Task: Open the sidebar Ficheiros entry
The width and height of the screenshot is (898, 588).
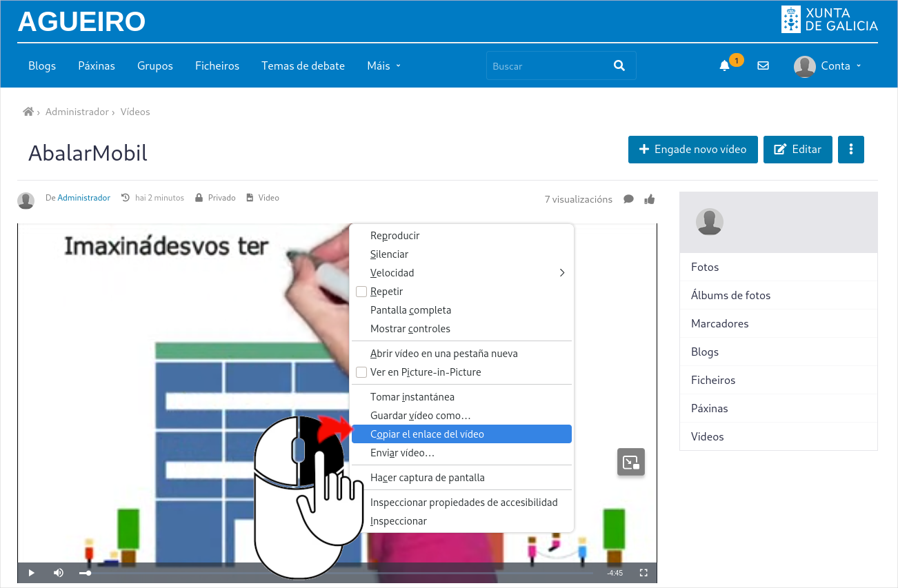Action: click(x=779, y=380)
